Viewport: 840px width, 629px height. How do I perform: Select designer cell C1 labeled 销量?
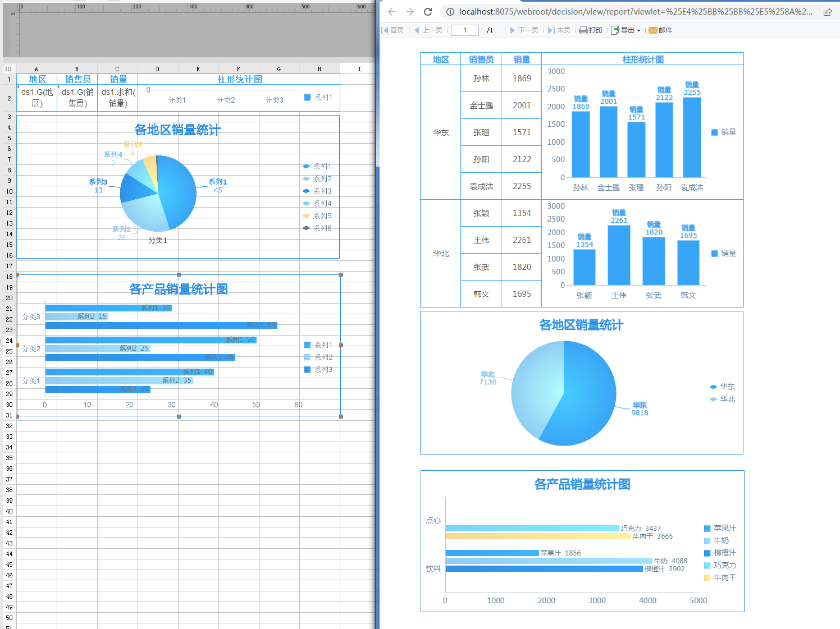pos(118,79)
